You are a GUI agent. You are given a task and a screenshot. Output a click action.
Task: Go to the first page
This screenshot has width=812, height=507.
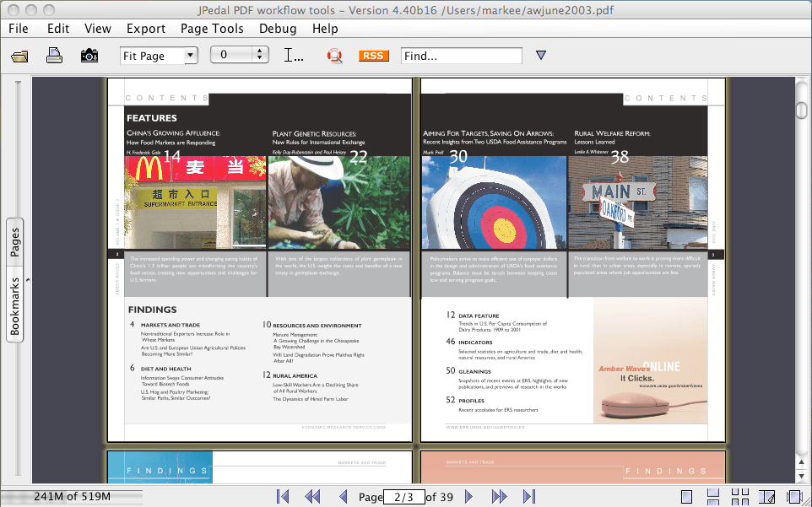click(283, 497)
